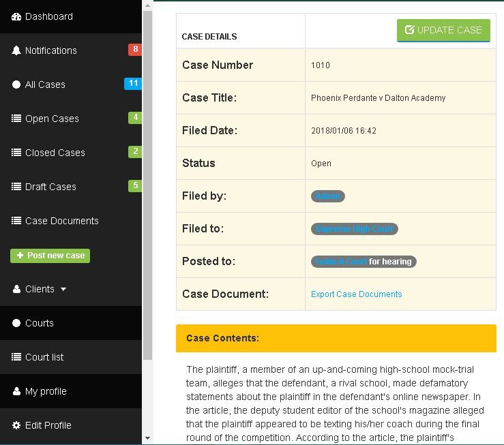The height and width of the screenshot is (445, 504).
Task: Click the red Notifications count badge
Action: click(x=135, y=49)
